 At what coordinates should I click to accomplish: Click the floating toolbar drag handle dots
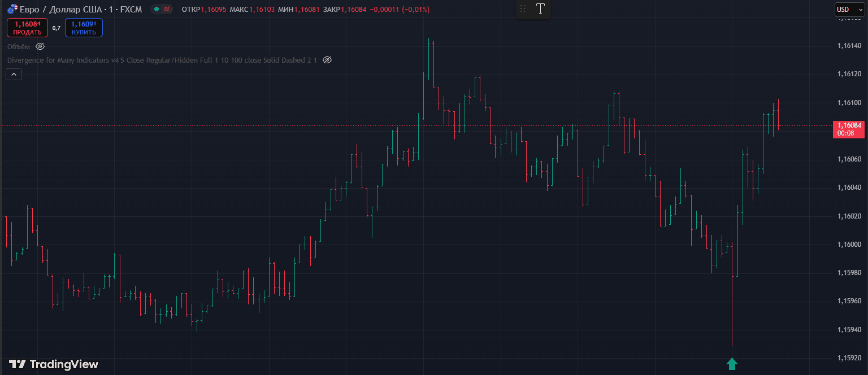point(523,8)
